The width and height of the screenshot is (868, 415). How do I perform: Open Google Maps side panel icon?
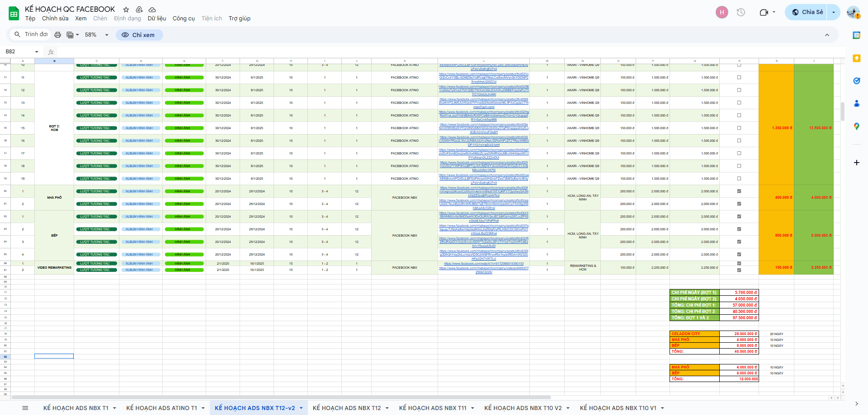[x=856, y=127]
